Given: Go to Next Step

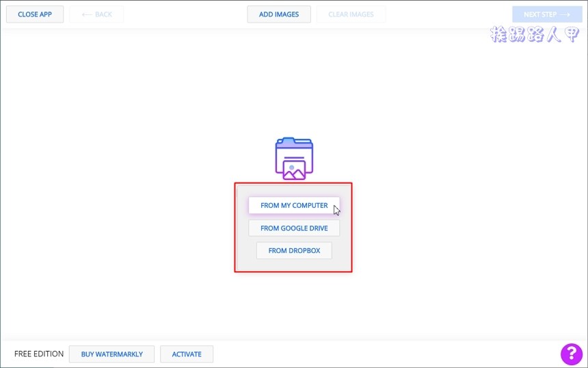Looking at the screenshot, I should click(541, 14).
